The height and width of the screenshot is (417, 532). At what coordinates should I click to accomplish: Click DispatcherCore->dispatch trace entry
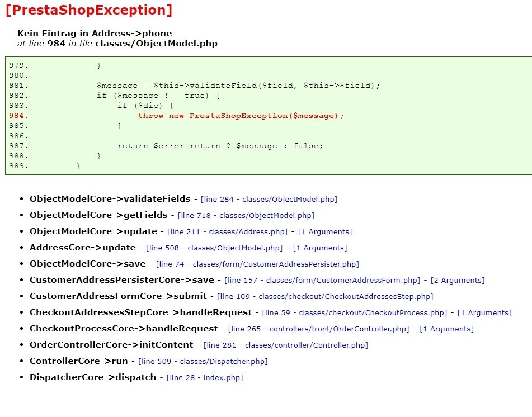click(x=93, y=378)
